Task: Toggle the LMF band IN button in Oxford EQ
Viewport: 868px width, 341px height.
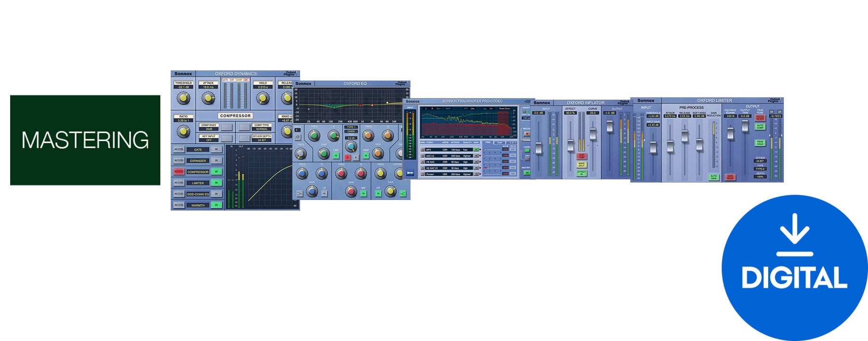Action: (336, 156)
